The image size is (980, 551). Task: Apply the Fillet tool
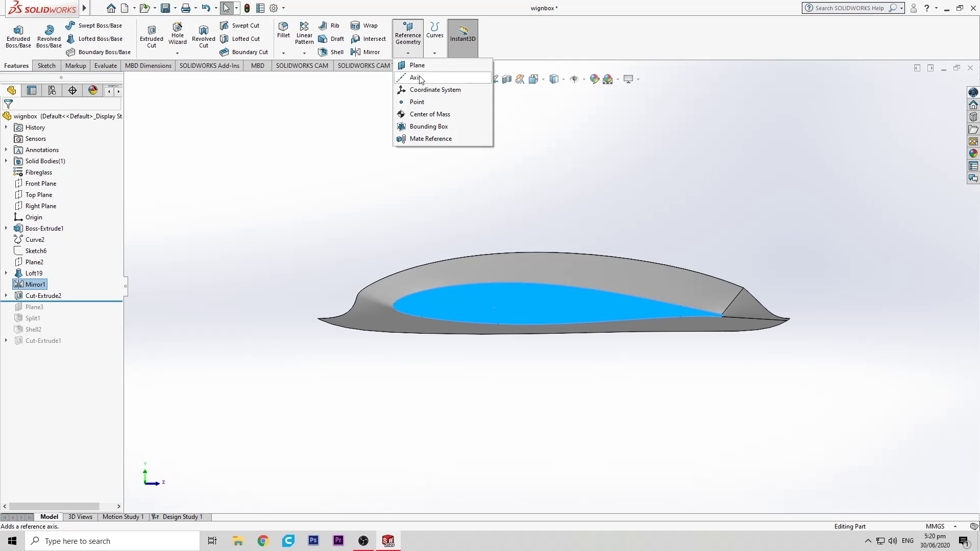pyautogui.click(x=283, y=30)
